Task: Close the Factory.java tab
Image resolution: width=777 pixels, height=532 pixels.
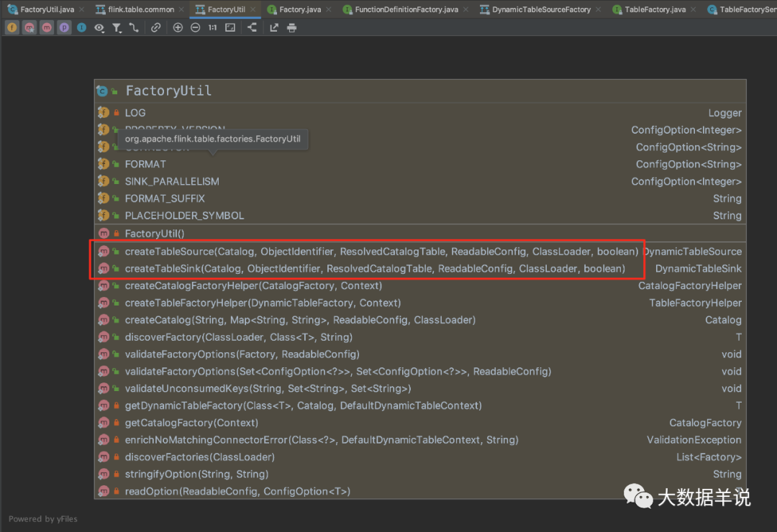Action: [x=329, y=9]
